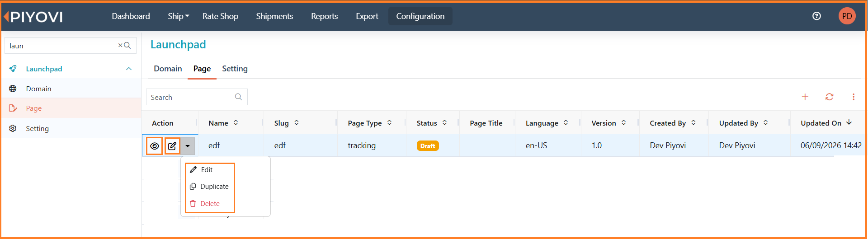
Task: Open the help question mark icon
Action: (816, 16)
